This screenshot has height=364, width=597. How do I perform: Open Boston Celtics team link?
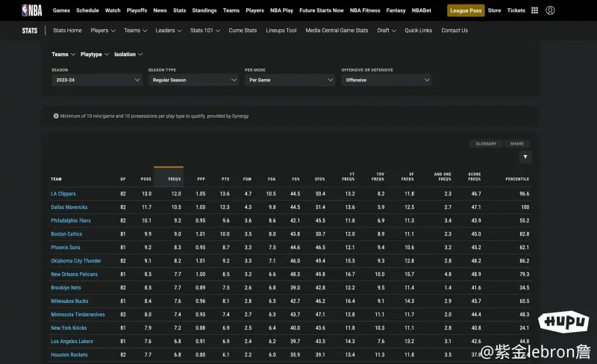coord(66,233)
